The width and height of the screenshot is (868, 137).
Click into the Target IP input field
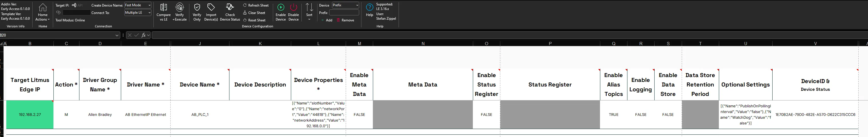point(77,13)
